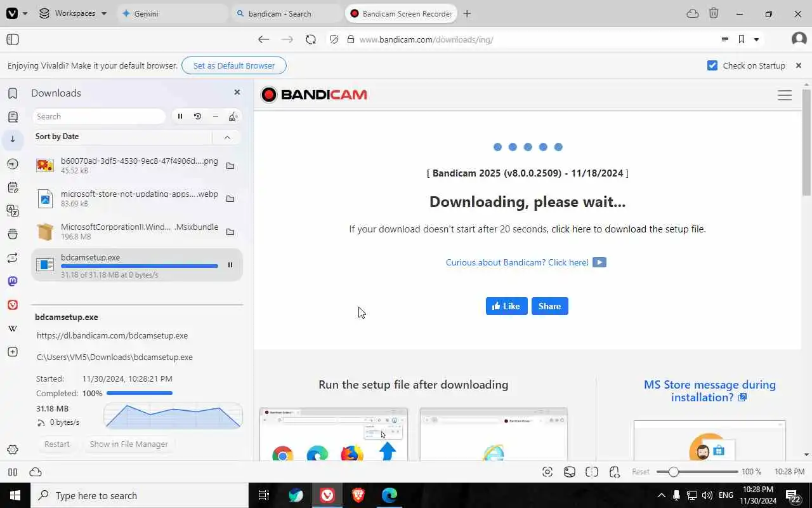Open the Bookmarks panel
Screen dimensions: 812x508
tap(12, 93)
